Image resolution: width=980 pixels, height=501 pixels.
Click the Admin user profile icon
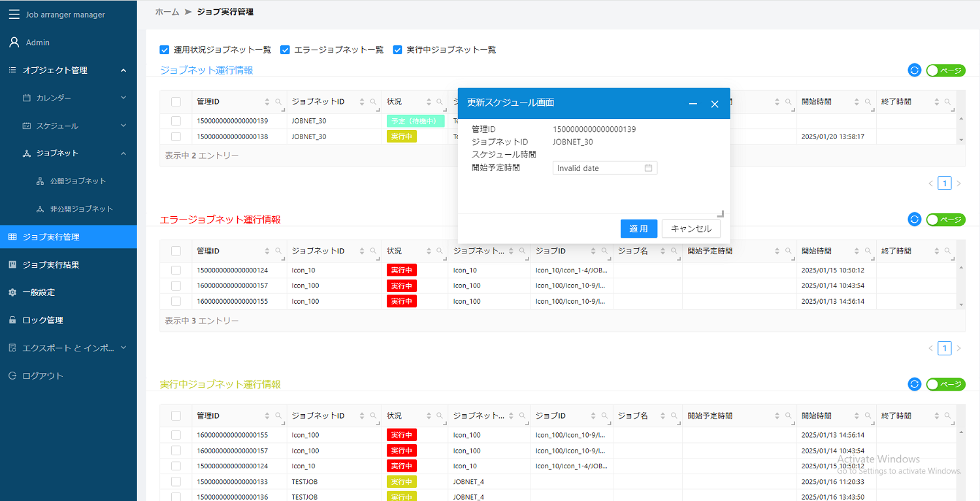coord(14,42)
